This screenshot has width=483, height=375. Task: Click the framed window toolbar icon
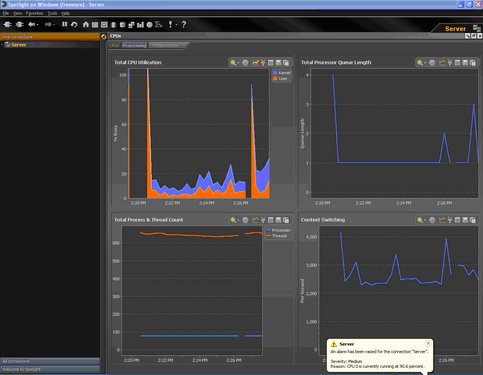pos(104,25)
